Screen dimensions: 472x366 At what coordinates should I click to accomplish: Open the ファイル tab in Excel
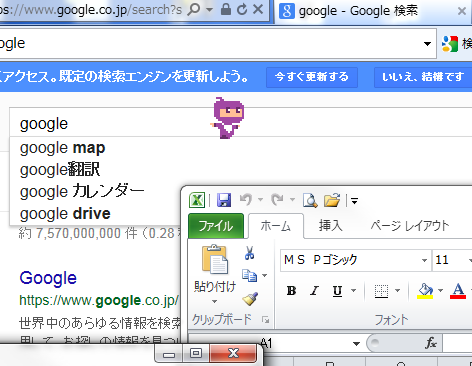[x=216, y=226]
